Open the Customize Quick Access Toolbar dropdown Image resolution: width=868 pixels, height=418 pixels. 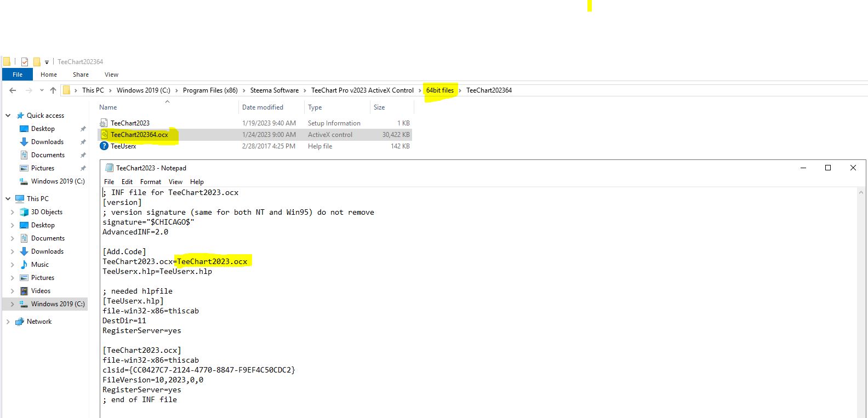click(47, 62)
